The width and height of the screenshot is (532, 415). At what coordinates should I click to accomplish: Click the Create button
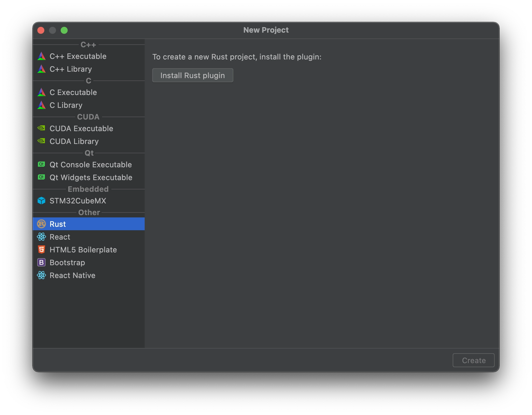[473, 360]
